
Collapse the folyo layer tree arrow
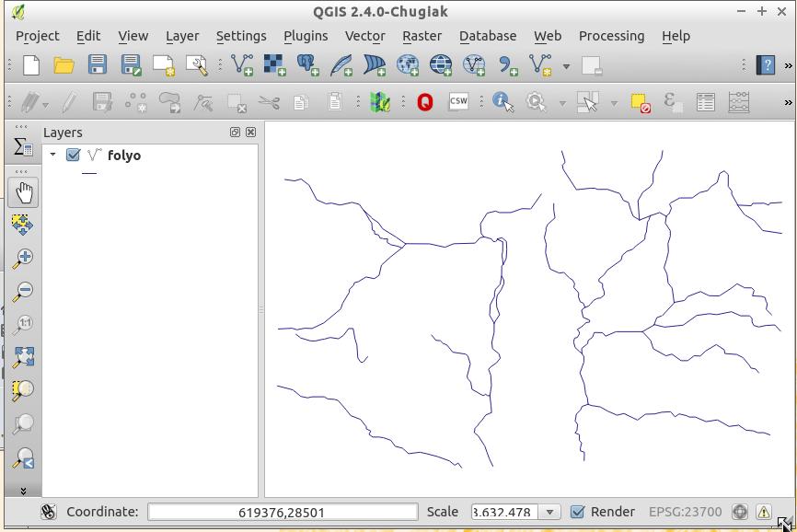pyautogui.click(x=52, y=154)
